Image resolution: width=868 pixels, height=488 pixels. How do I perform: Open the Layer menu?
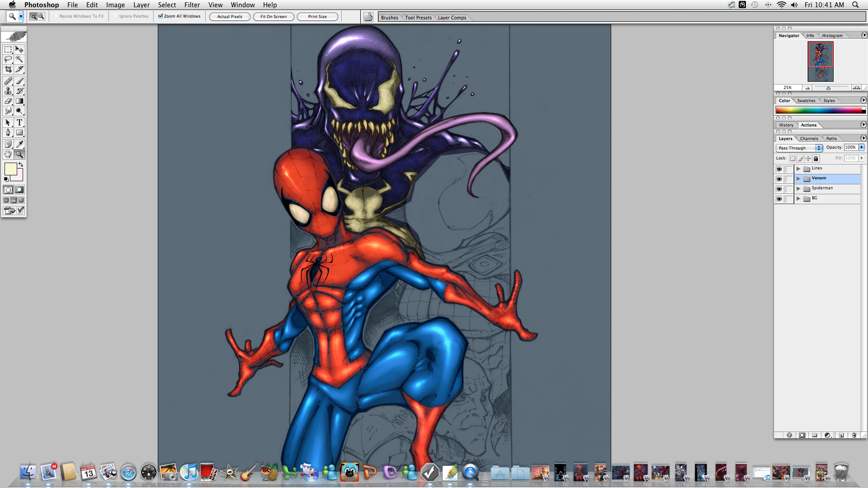click(x=142, y=5)
